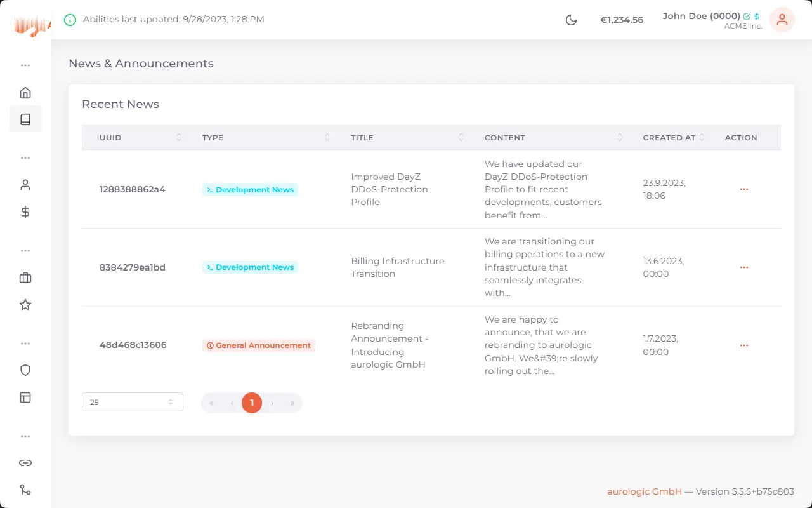Toggle dark mode with moon icon
Viewport: 812px width, 508px height.
pos(571,20)
